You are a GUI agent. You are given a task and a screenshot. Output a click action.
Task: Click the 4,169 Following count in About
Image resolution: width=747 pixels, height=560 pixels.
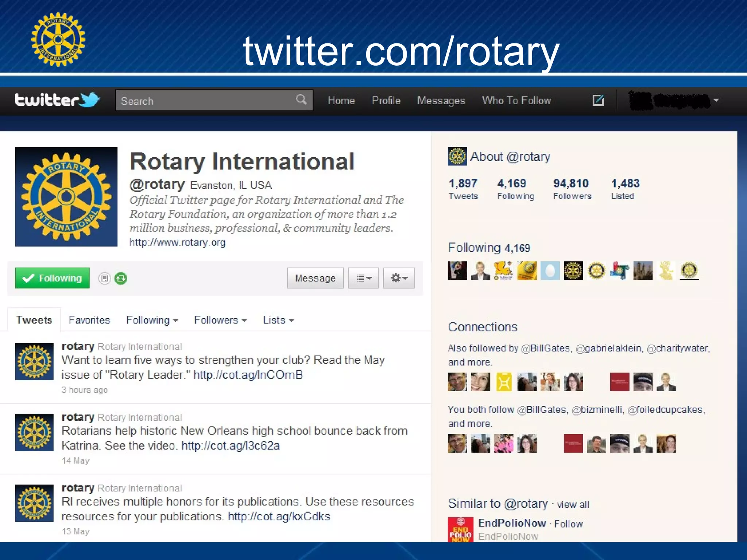tap(516, 189)
